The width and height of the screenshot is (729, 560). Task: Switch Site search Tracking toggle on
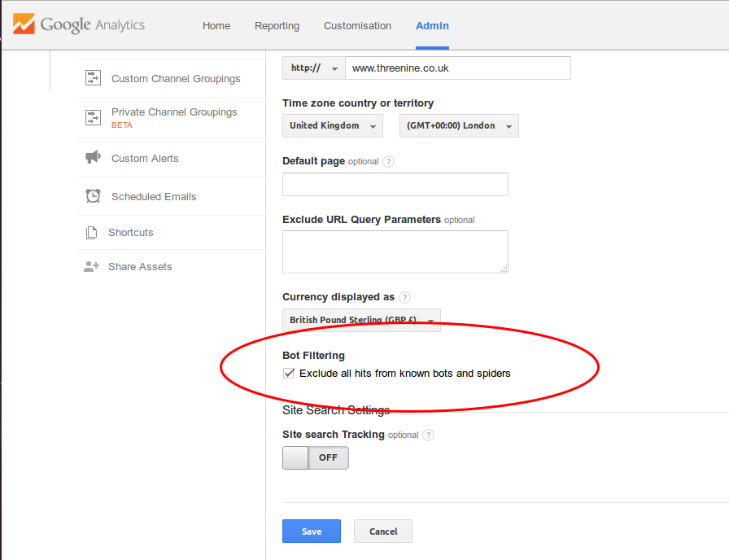pyautogui.click(x=315, y=457)
